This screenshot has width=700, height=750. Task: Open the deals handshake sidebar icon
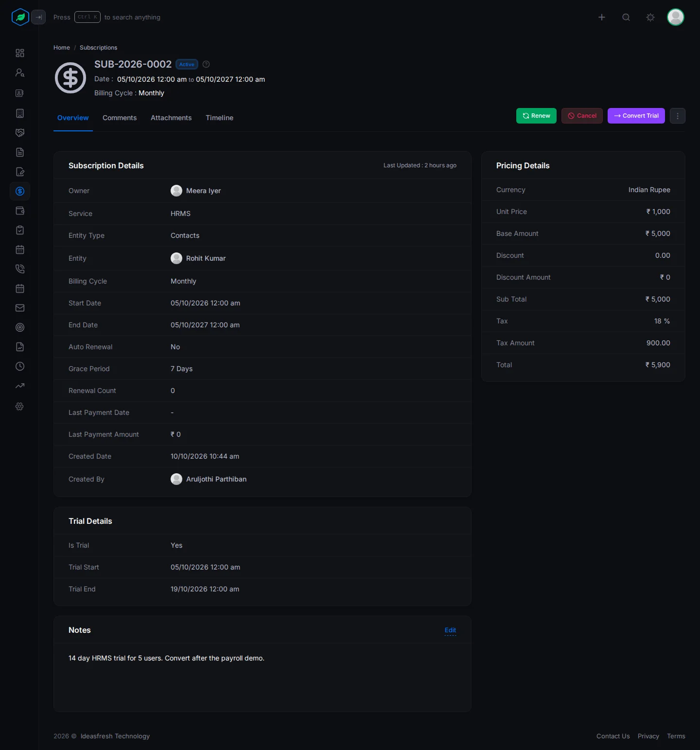(x=20, y=133)
